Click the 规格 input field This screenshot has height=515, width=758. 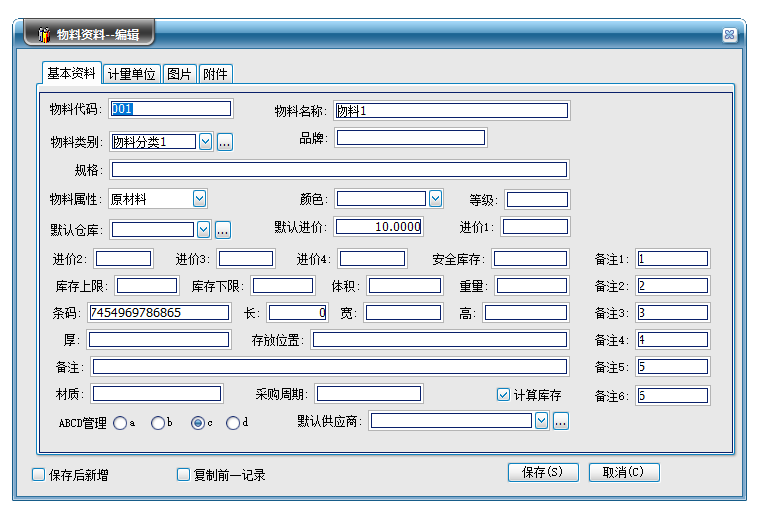pos(339,169)
